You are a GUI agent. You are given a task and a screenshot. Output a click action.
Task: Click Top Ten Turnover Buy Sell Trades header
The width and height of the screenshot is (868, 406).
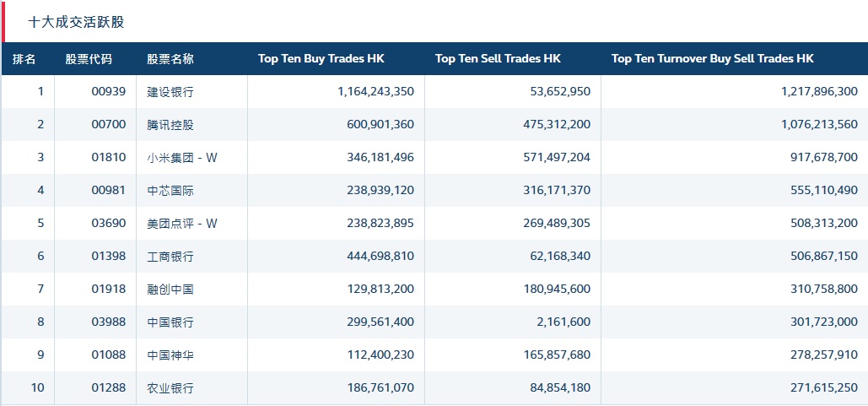click(713, 59)
